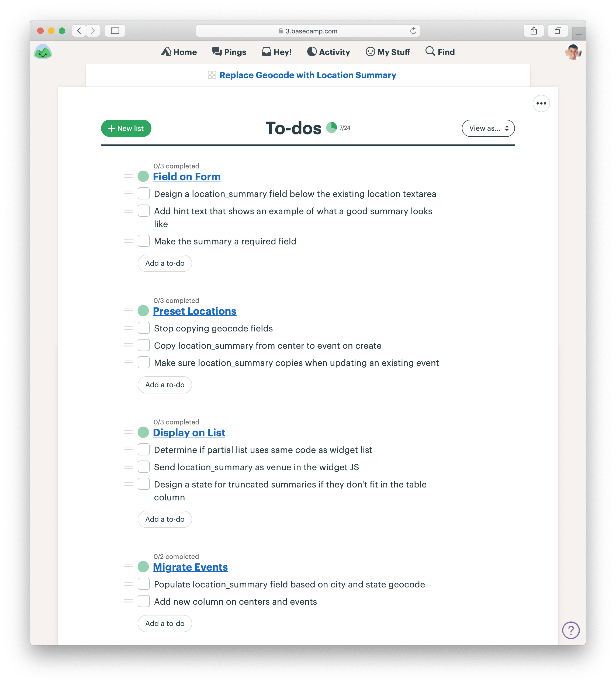Click the "+ New list" button

pyautogui.click(x=126, y=128)
